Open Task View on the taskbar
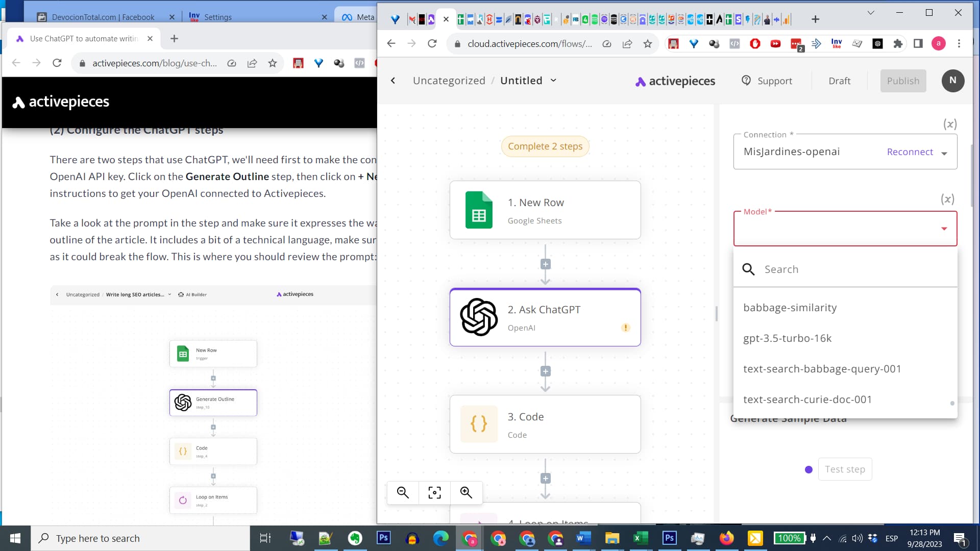The width and height of the screenshot is (980, 551). (265, 538)
